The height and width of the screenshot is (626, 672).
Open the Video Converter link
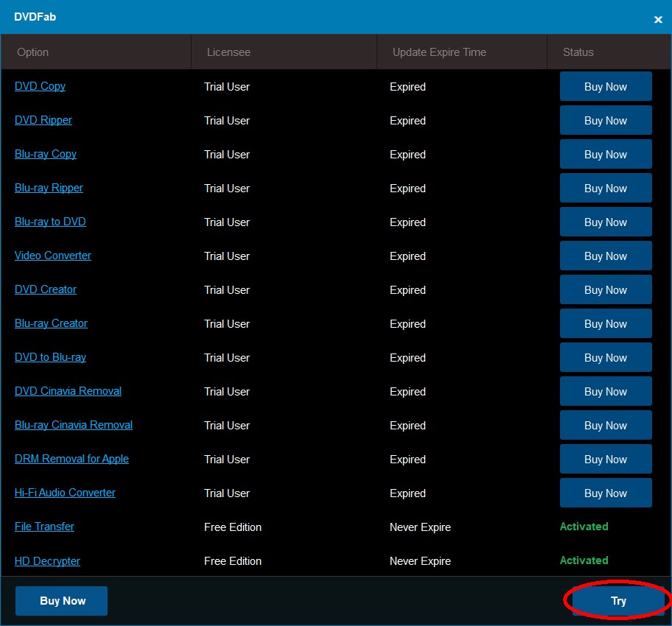(x=53, y=256)
